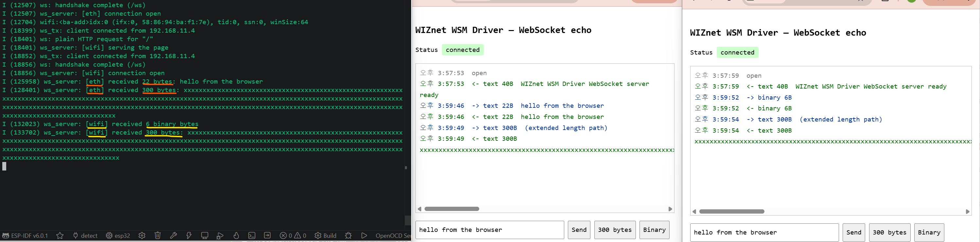Screen dimensions: 980x242
Task: Click the scroll-right arrow in the left browser log
Action: (x=670, y=209)
